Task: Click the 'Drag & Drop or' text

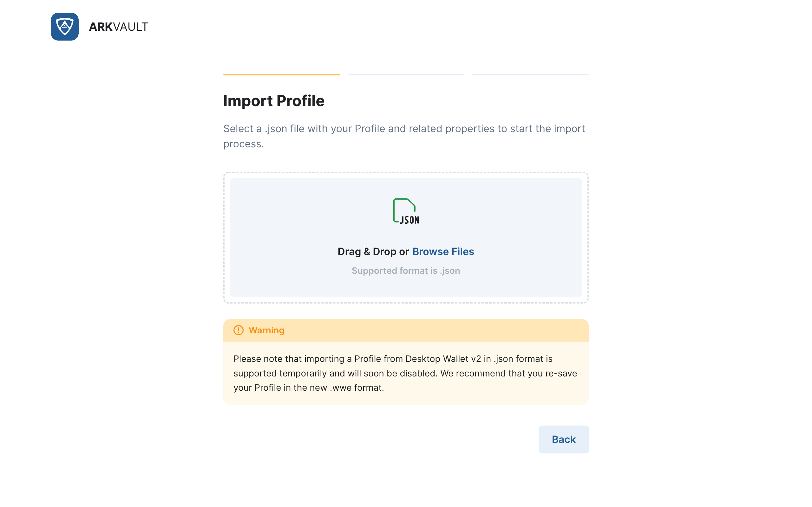Action: [x=373, y=252]
